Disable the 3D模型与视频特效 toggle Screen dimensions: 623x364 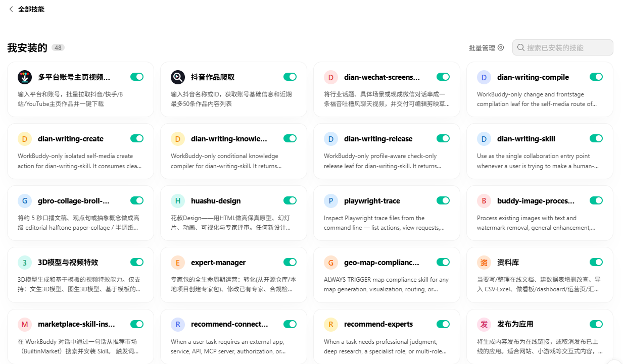tap(137, 262)
